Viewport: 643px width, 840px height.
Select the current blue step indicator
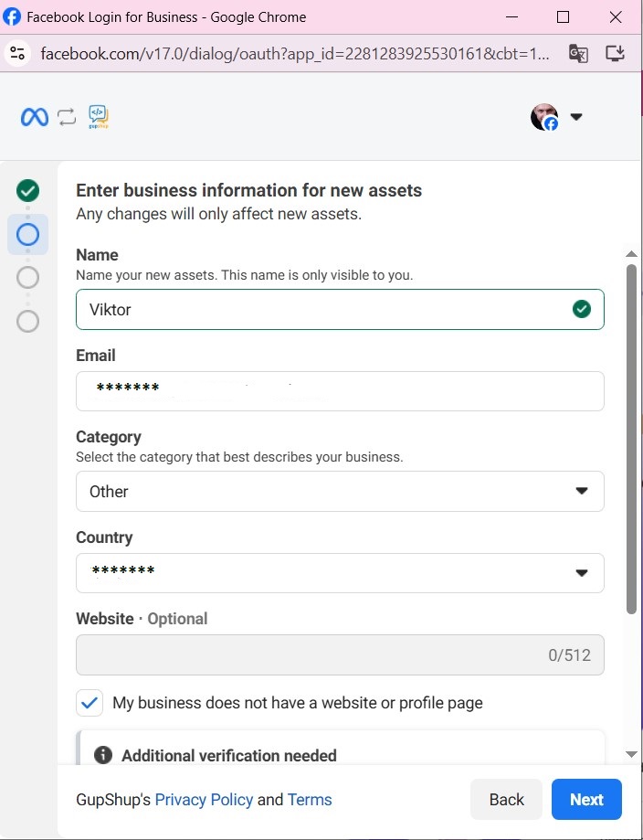[28, 235]
